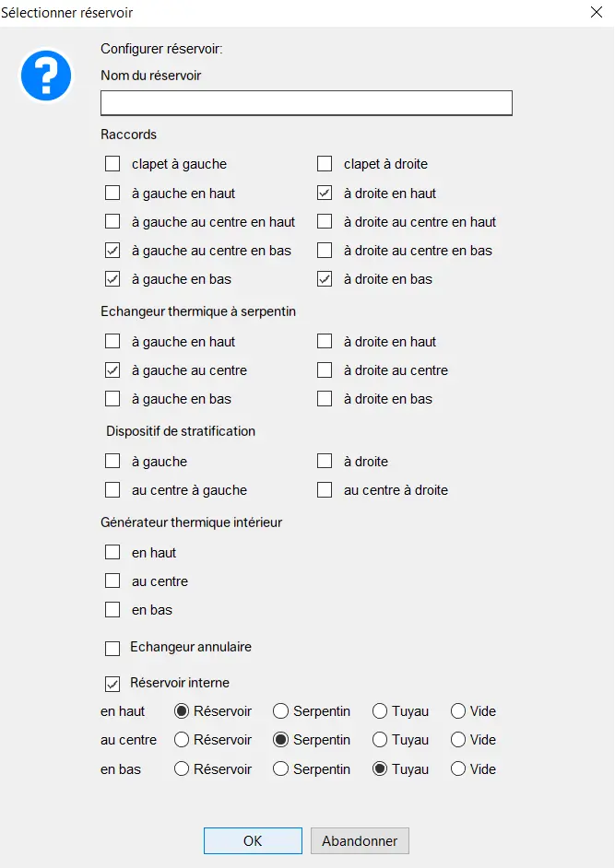Check stratification à droite checkbox
Screen dimensions: 615x868
(325, 462)
